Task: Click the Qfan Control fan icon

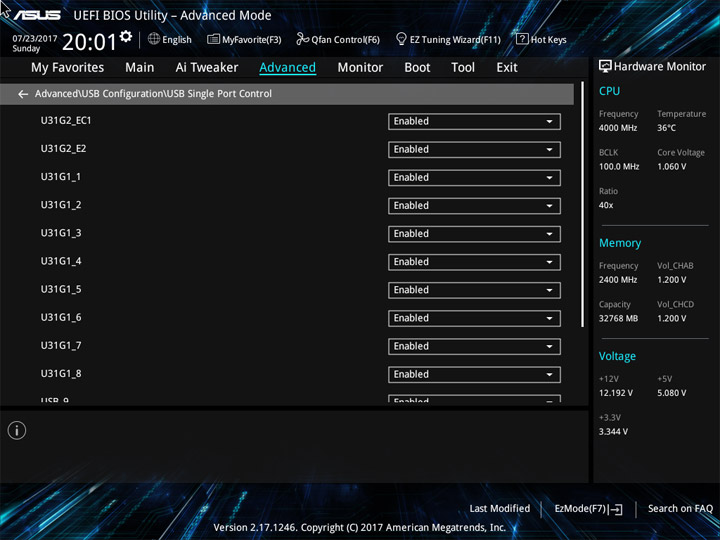Action: coord(302,39)
